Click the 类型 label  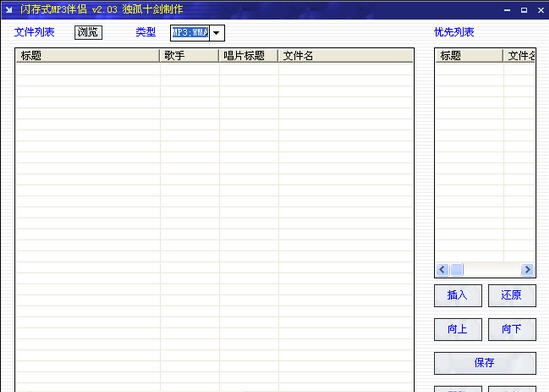[146, 32]
